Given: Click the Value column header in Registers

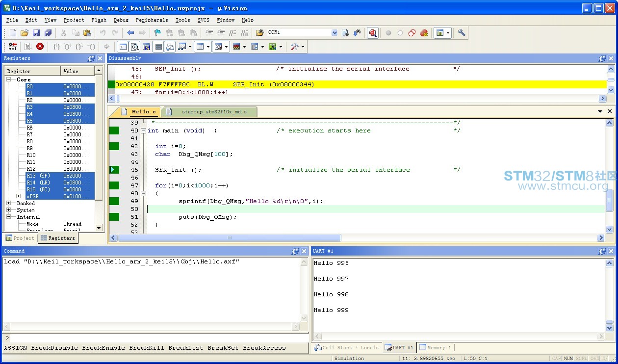Looking at the screenshot, I should pyautogui.click(x=77, y=71).
